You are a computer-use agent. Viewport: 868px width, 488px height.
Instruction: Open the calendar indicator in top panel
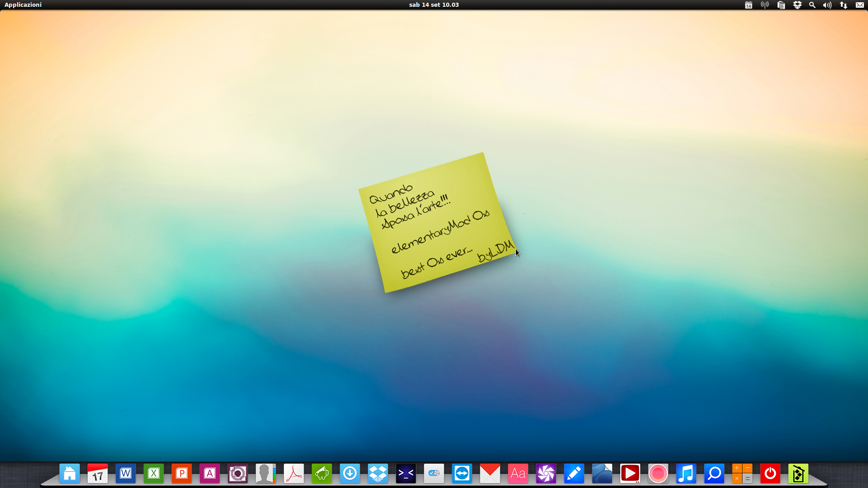pyautogui.click(x=749, y=5)
